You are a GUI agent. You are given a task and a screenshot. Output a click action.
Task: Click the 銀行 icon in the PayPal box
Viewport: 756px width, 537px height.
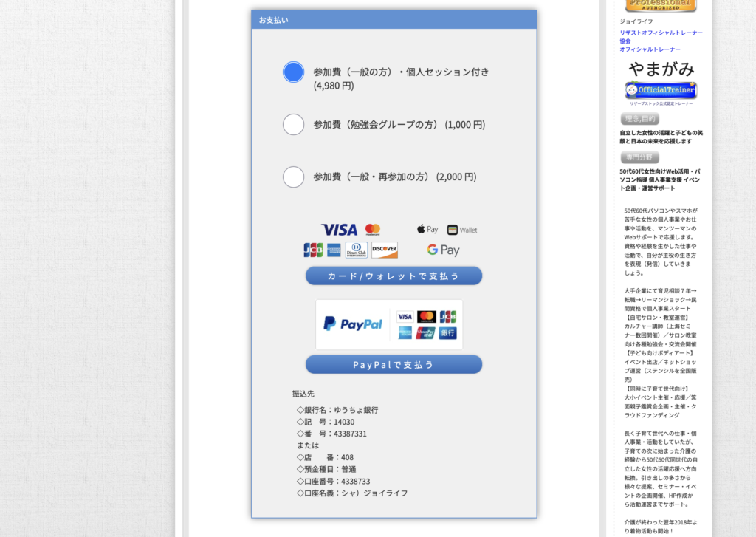pos(448,333)
